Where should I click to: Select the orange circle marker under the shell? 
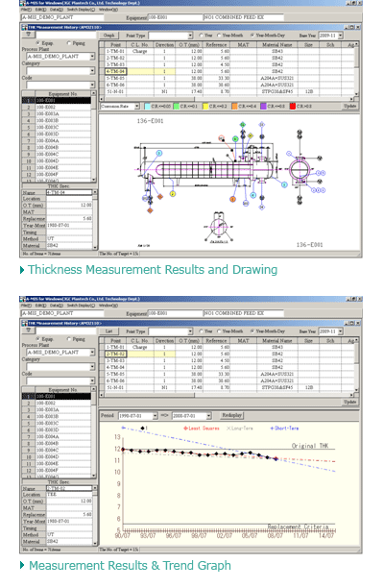coord(232,199)
